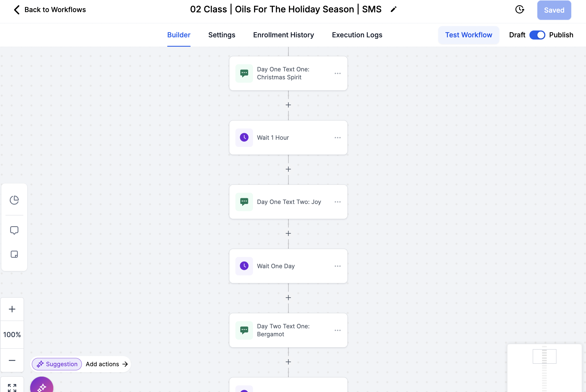This screenshot has height=392, width=586.
Task: Go Back to Workflows
Action: click(x=50, y=10)
